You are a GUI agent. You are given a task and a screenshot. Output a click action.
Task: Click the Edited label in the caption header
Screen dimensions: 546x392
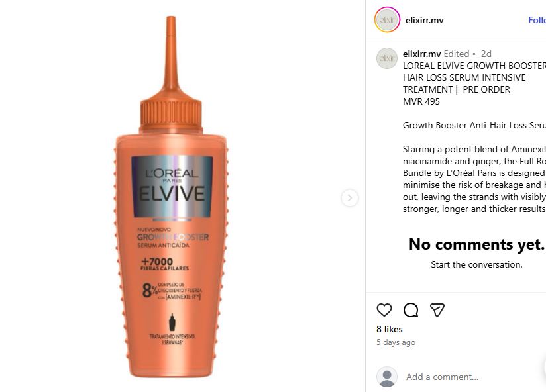tap(456, 54)
